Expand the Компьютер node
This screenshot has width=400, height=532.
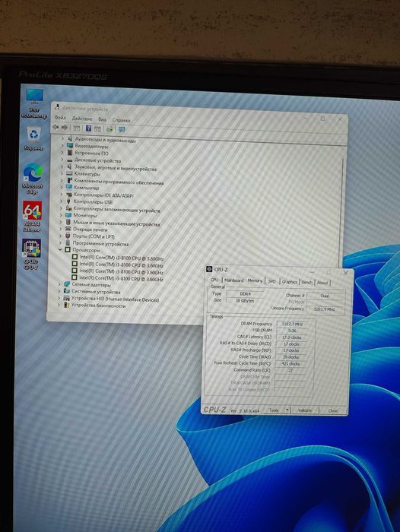[62, 187]
